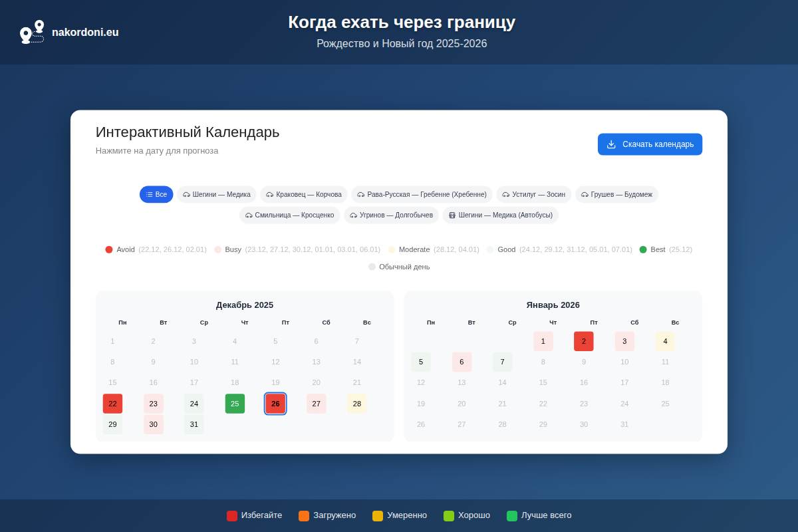Click the highlighted December 26 date
The image size is (798, 532).
(x=275, y=404)
